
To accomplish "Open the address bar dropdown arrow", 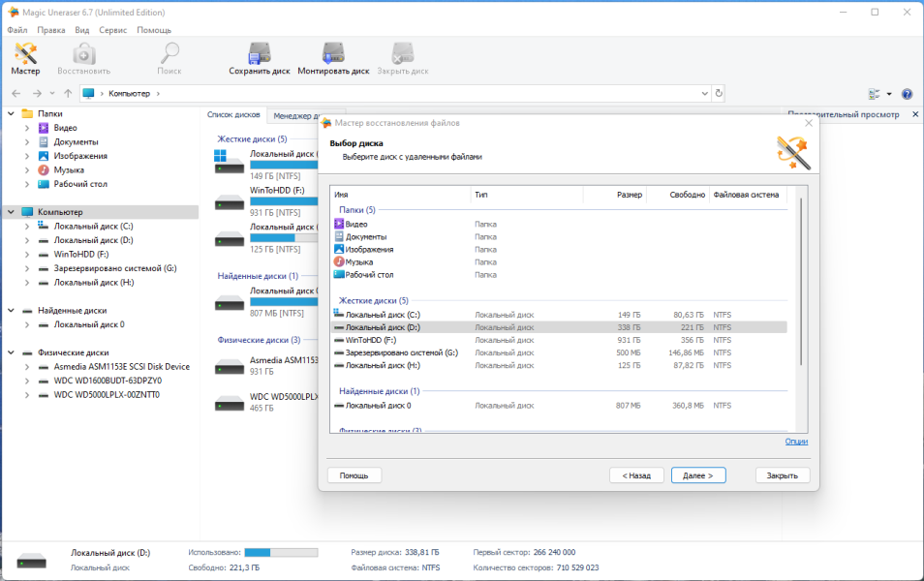I will [705, 93].
